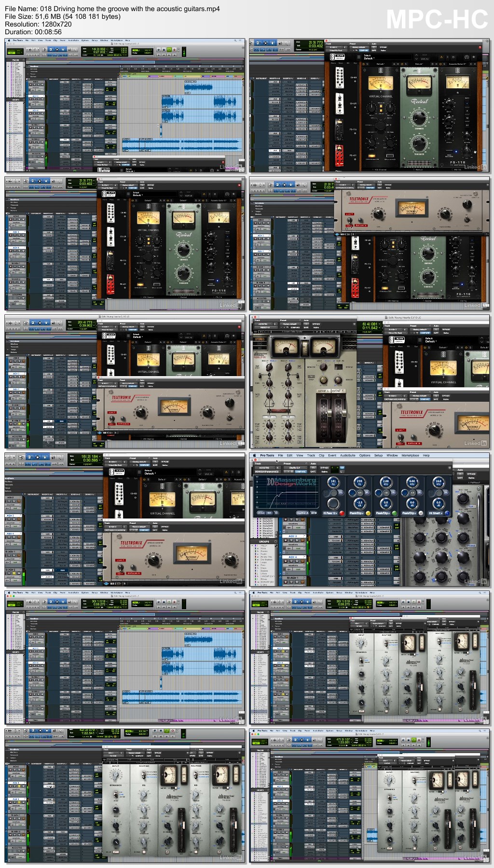Solo track AGtr 4 in the Massenburg EQ frame
Viewport: 494px width, 868px height.
click(x=297, y=561)
